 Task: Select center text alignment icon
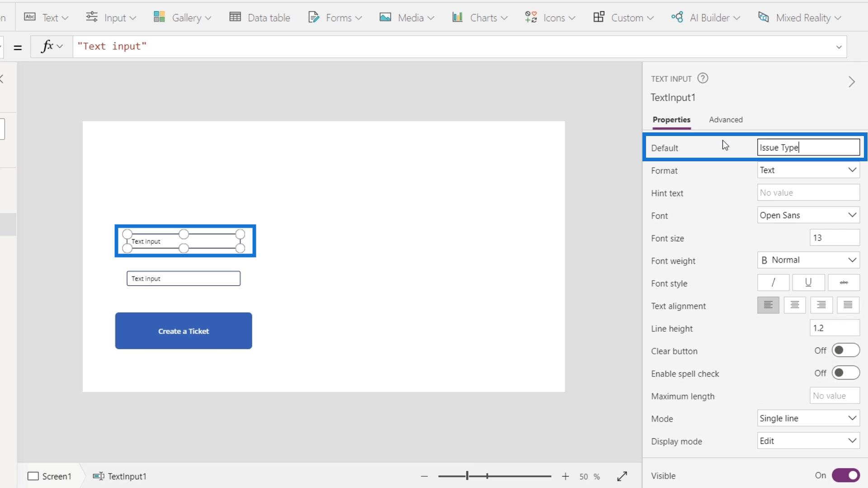pos(795,305)
